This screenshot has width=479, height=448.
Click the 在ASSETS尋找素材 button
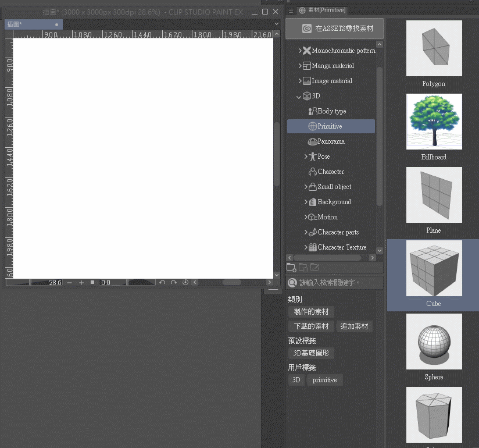tap(334, 29)
